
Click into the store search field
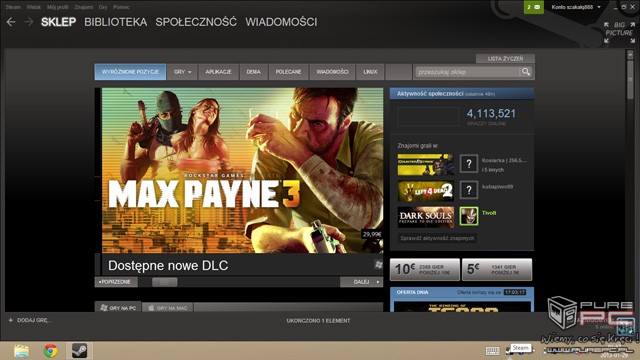pyautogui.click(x=467, y=72)
